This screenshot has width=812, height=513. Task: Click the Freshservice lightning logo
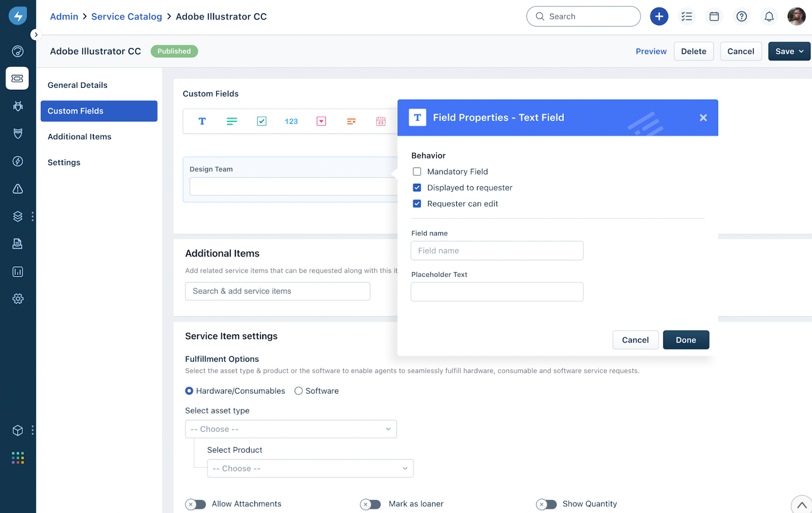(x=18, y=16)
